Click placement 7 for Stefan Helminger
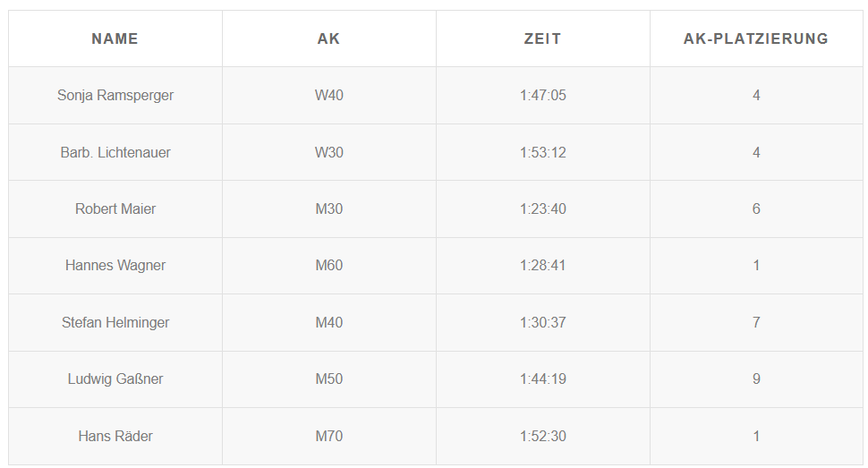Viewport: 868px width, 468px height. pyautogui.click(x=756, y=322)
